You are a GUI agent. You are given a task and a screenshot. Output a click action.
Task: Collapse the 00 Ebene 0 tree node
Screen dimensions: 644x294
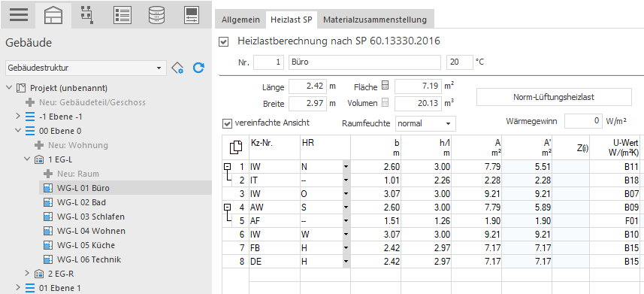click(x=18, y=131)
